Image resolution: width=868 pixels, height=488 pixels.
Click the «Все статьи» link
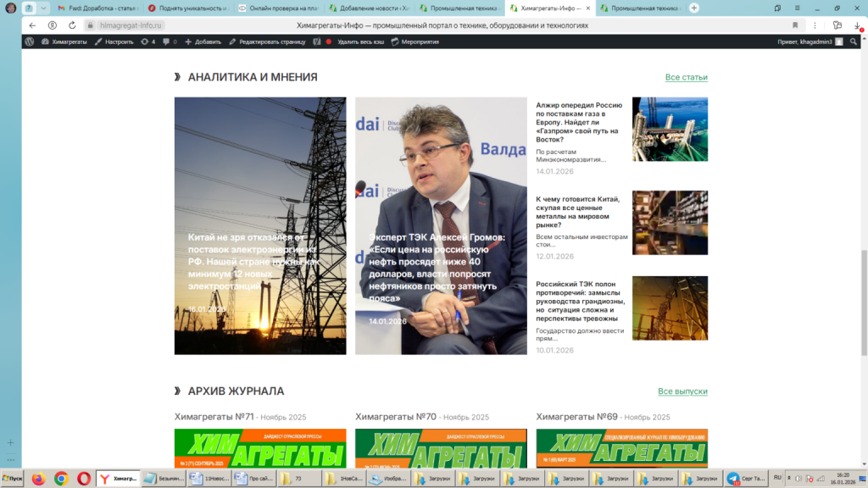tap(686, 77)
